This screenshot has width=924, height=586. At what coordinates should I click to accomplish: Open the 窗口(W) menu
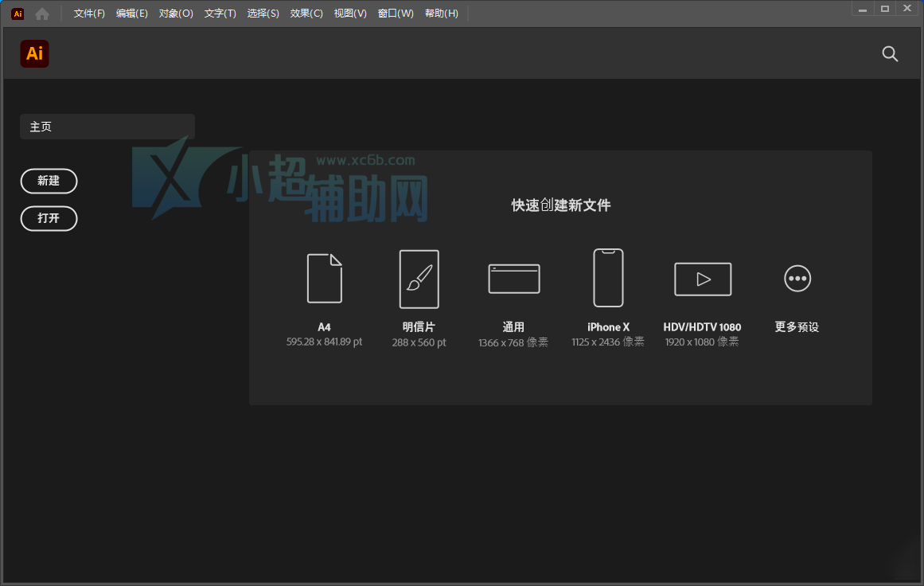396,14
